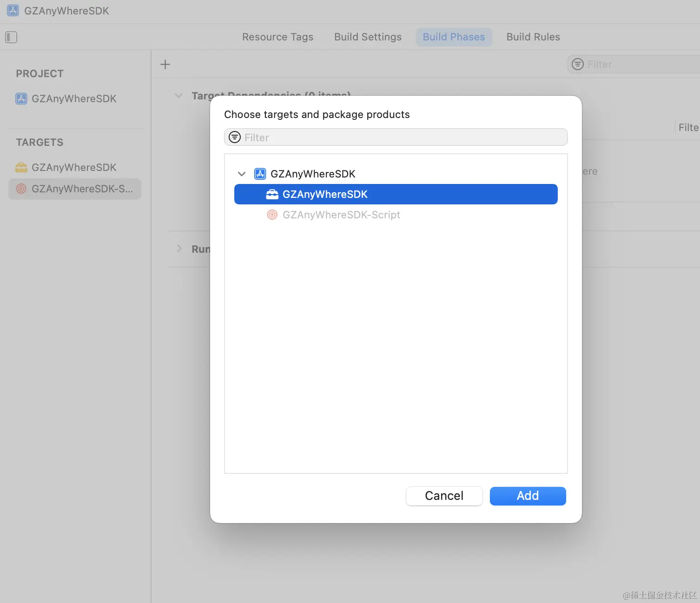Image resolution: width=700 pixels, height=603 pixels.
Task: Cancel the target selection dialog
Action: pos(444,496)
